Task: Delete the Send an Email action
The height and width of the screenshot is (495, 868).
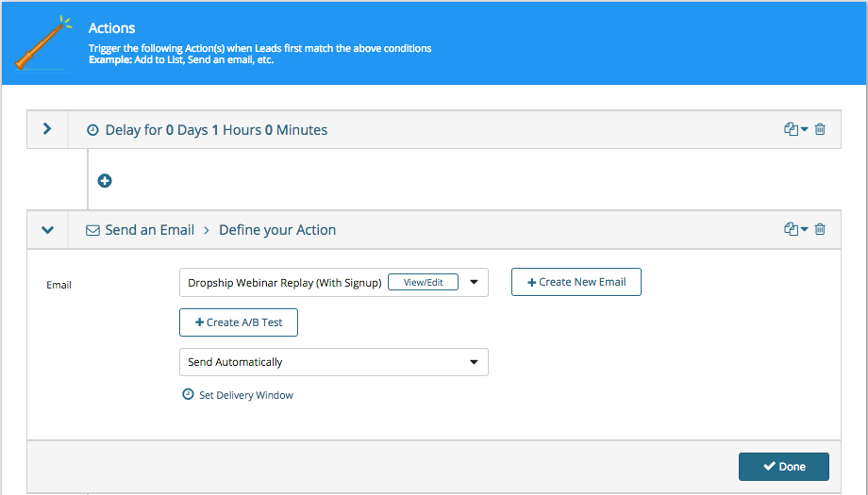Action: (820, 229)
